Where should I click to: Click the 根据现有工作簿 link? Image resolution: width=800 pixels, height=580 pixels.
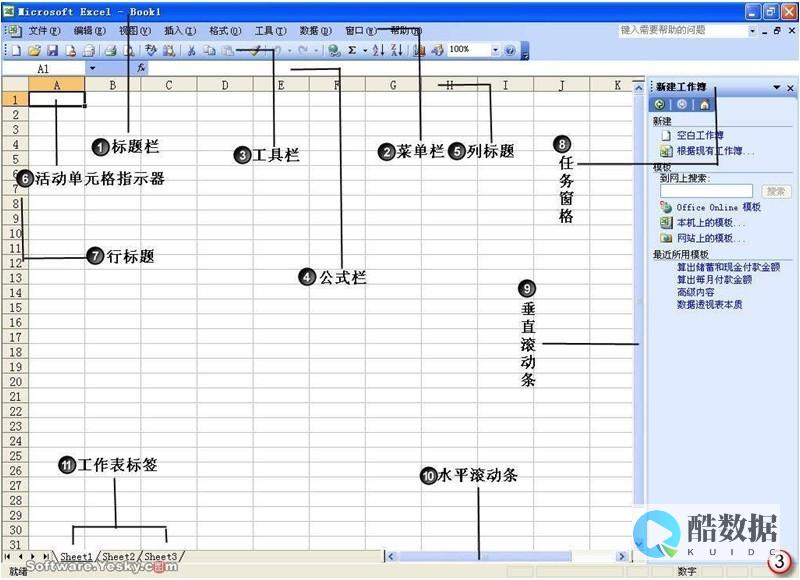point(714,151)
